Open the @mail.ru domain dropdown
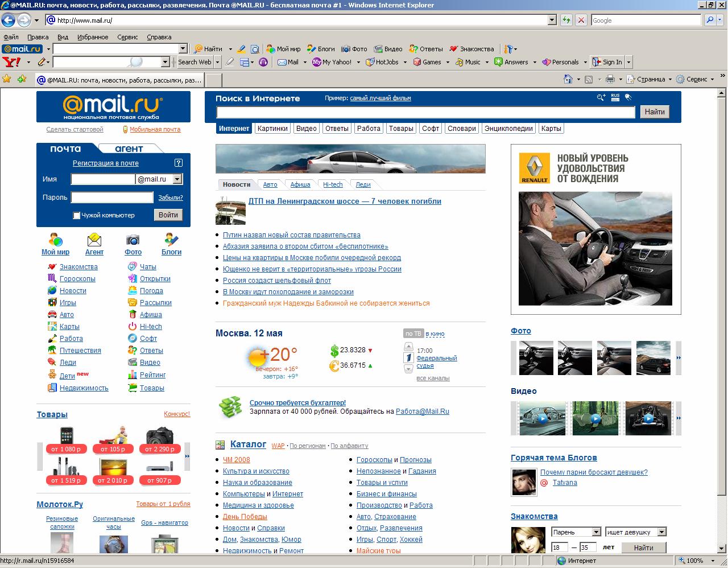The height and width of the screenshot is (568, 728). tap(177, 179)
